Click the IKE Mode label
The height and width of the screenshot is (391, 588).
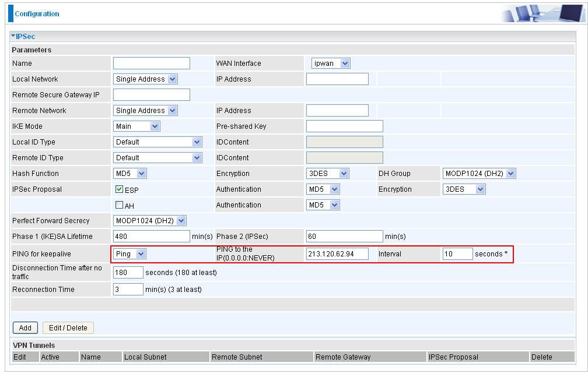27,126
